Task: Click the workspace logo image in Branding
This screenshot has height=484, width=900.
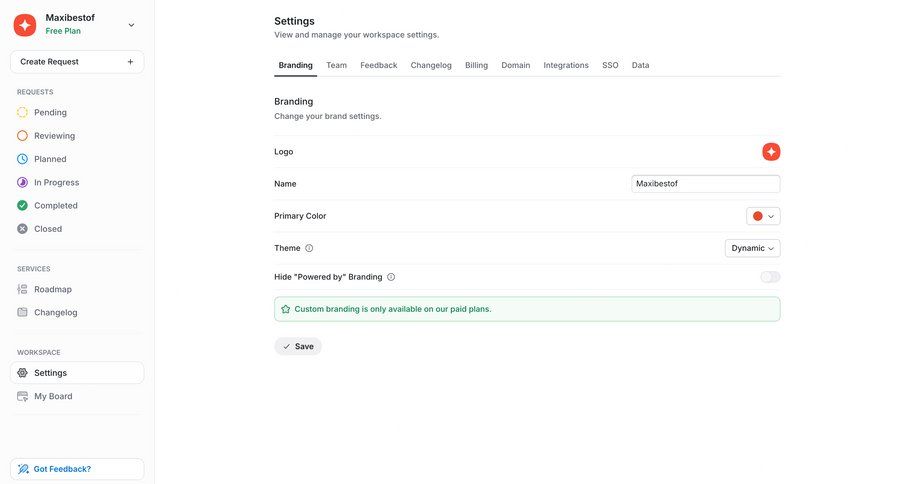Action: tap(771, 152)
